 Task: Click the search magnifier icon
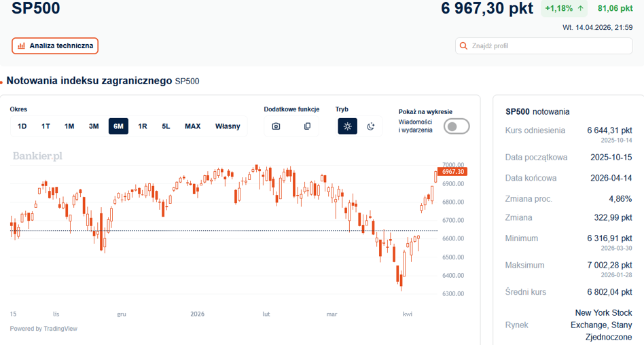pyautogui.click(x=463, y=46)
